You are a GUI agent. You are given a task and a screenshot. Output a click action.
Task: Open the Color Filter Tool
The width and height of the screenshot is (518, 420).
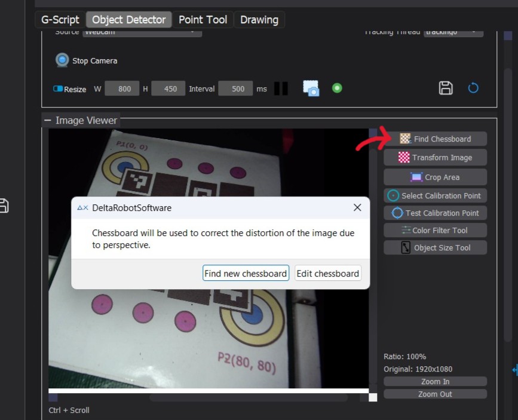tap(435, 231)
